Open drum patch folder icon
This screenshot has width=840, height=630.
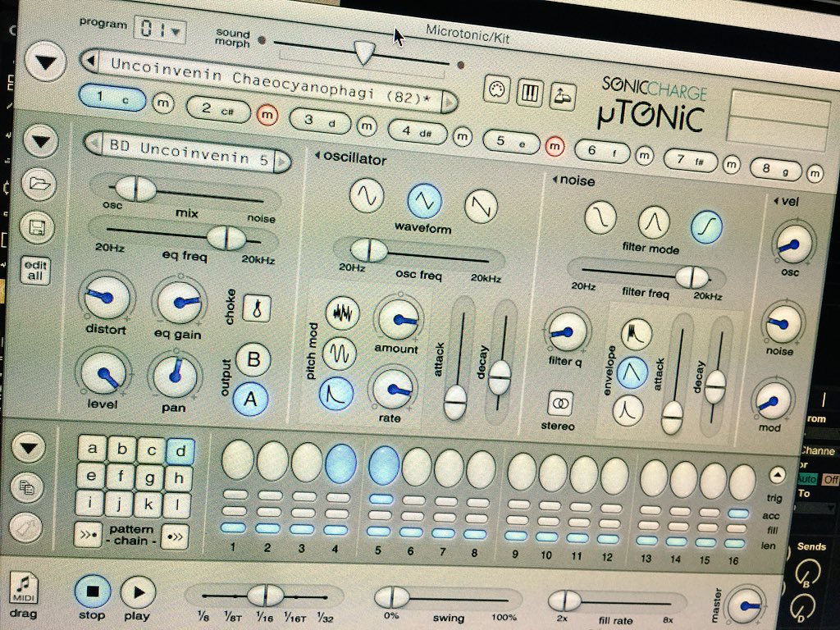[x=39, y=185]
